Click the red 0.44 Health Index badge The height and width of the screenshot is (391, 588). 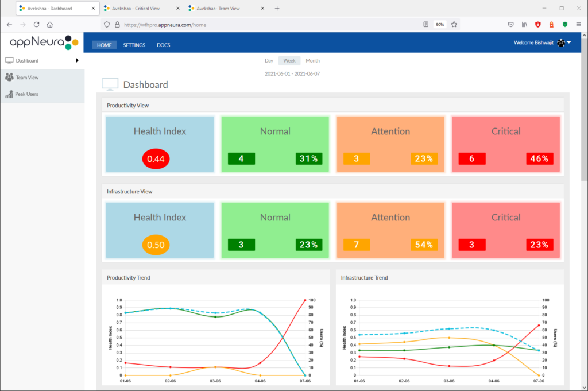156,159
